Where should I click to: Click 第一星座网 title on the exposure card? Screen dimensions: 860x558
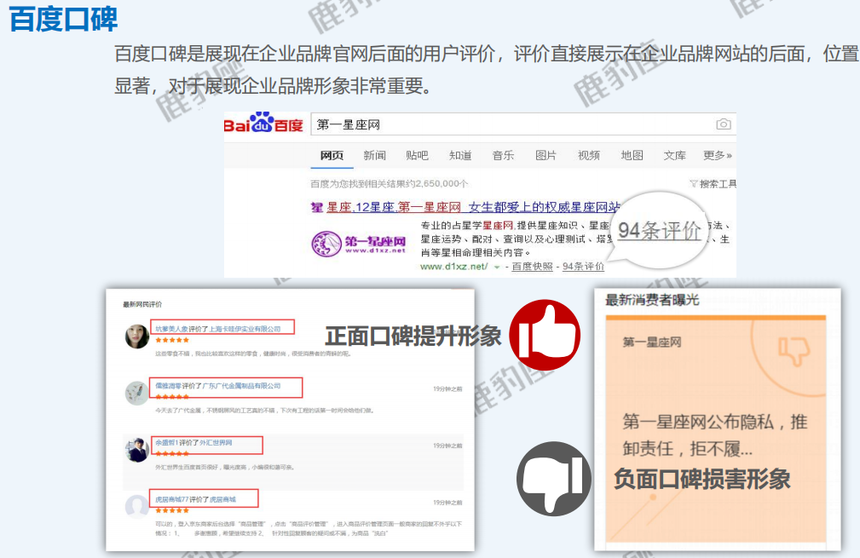[652, 342]
